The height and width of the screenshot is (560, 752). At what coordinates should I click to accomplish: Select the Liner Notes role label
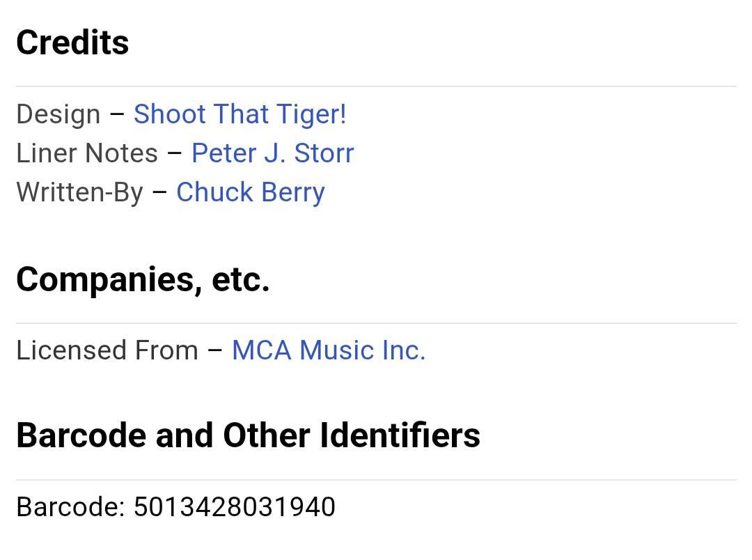87,153
